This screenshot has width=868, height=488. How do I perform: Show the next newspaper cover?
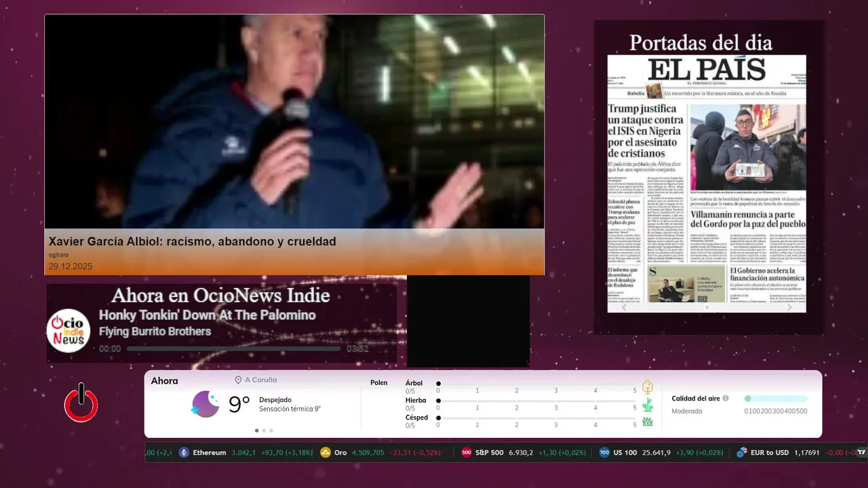point(789,308)
